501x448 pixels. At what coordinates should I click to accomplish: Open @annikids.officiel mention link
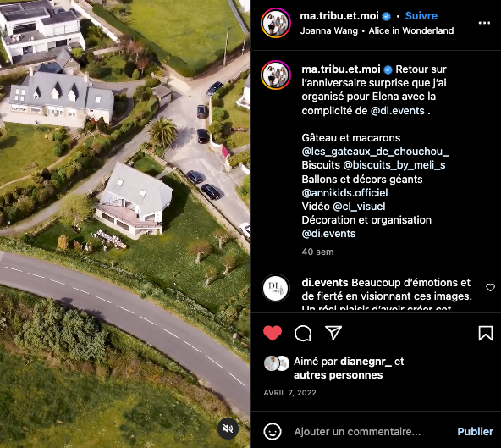(344, 193)
